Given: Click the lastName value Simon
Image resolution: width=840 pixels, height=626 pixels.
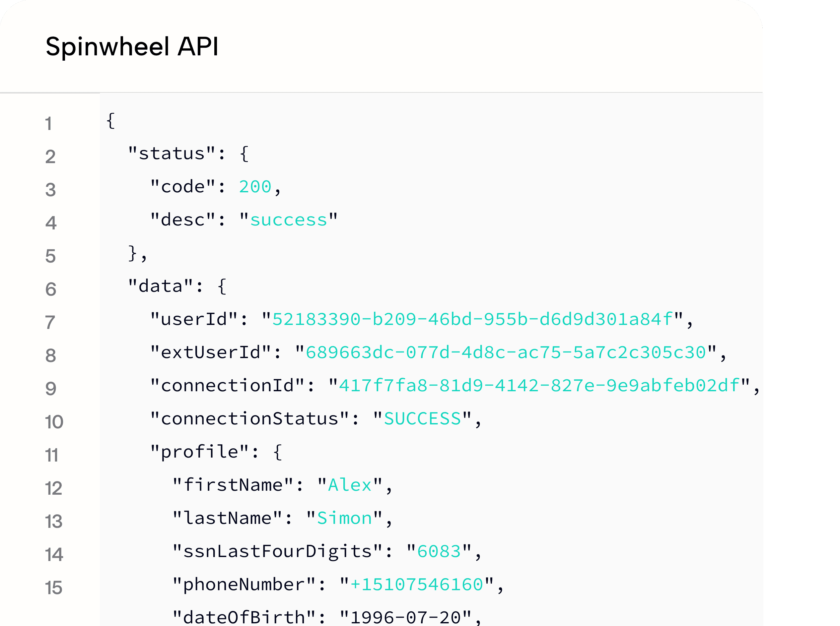Looking at the screenshot, I should (344, 518).
